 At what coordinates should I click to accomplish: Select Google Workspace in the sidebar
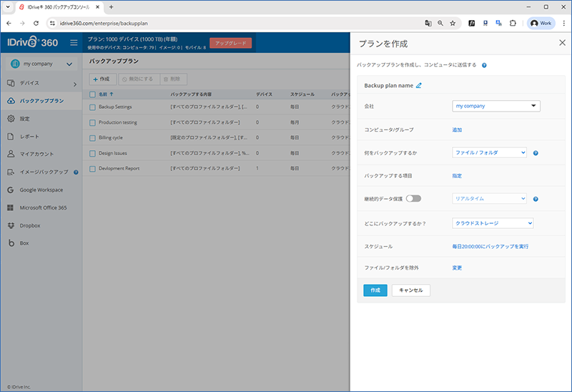click(x=41, y=190)
